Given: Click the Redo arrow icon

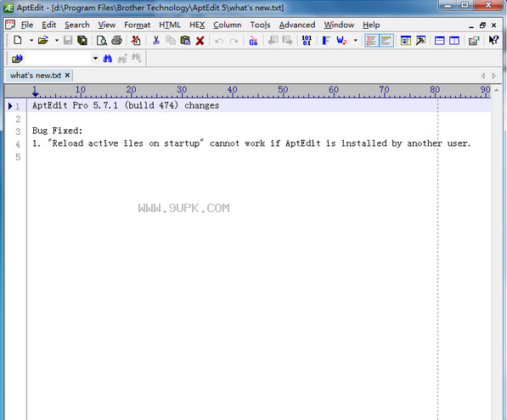Looking at the screenshot, I should pyautogui.click(x=234, y=41).
